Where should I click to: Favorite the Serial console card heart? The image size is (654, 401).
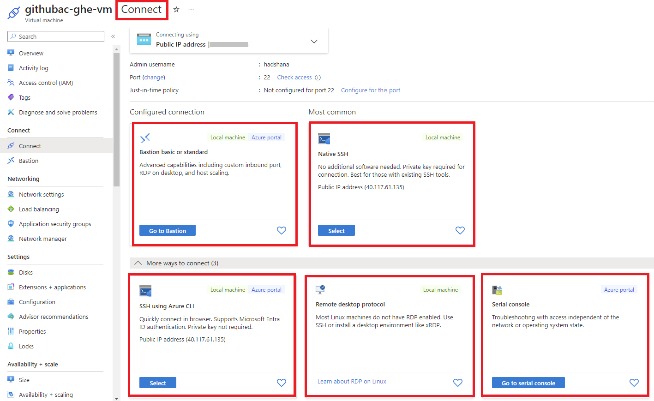pyautogui.click(x=634, y=383)
